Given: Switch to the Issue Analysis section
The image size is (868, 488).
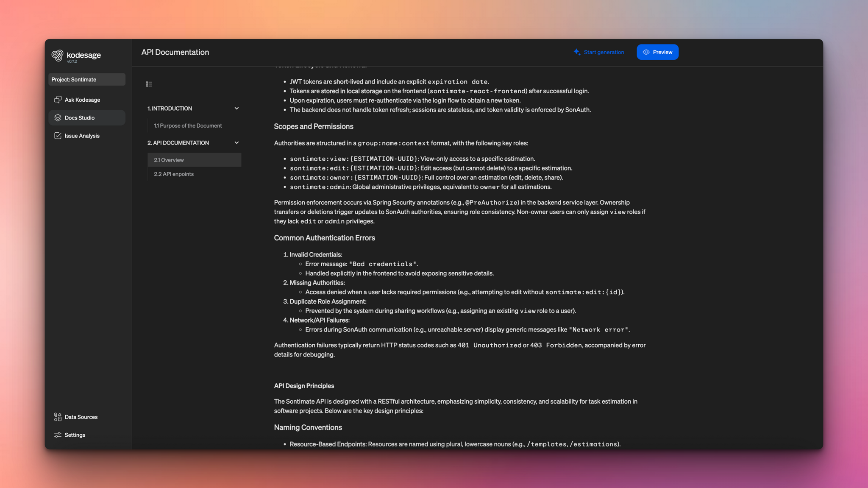Looking at the screenshot, I should click(x=82, y=135).
